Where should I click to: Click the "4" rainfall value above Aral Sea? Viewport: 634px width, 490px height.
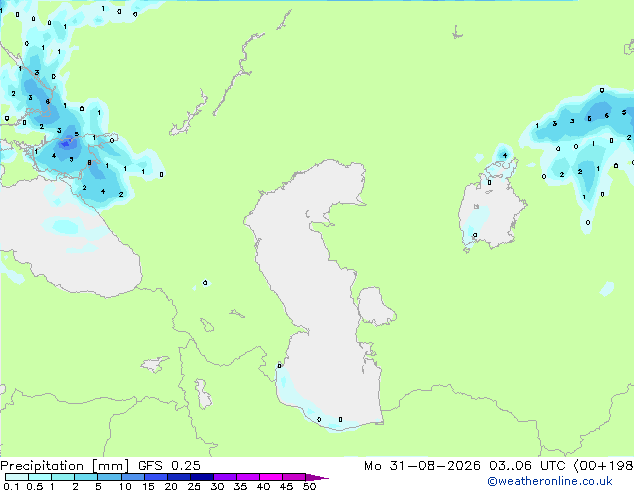(505, 155)
